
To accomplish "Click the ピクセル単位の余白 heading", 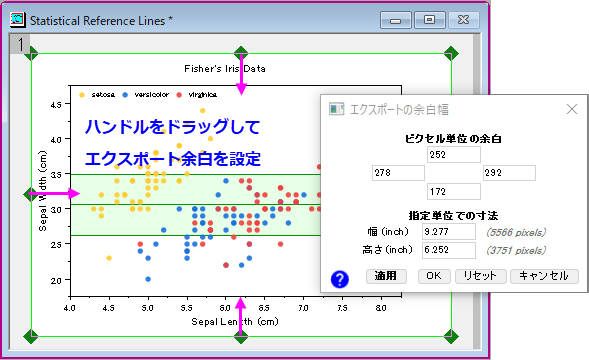I will click(453, 139).
